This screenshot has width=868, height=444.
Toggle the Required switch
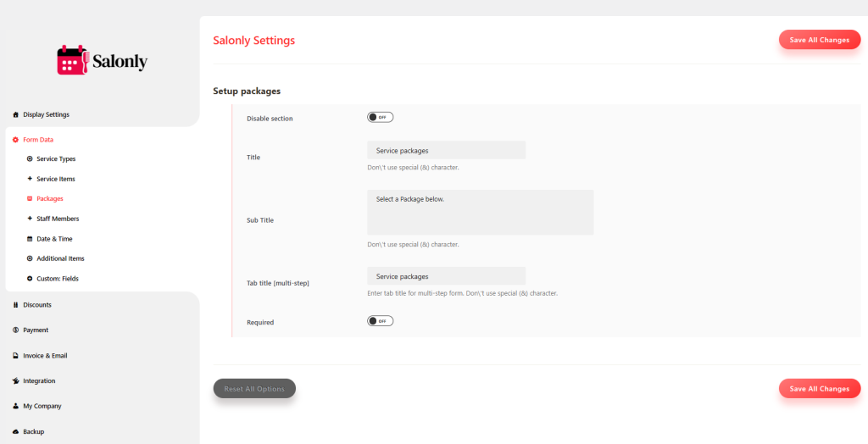click(x=380, y=321)
